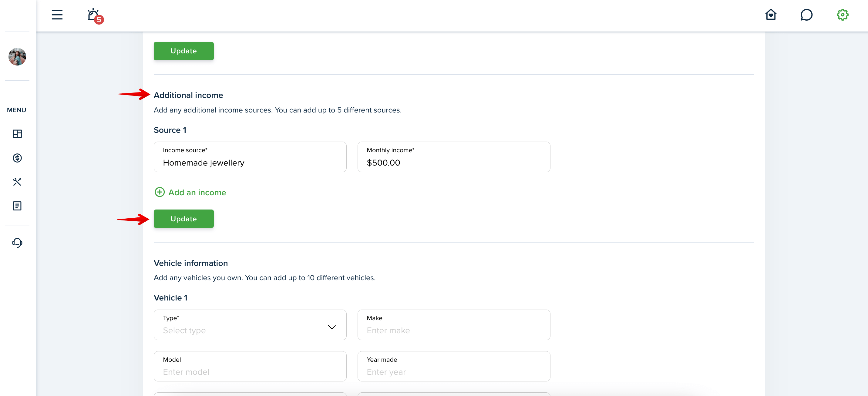Focus the Make input field
Image resolution: width=868 pixels, height=396 pixels.
pos(453,325)
